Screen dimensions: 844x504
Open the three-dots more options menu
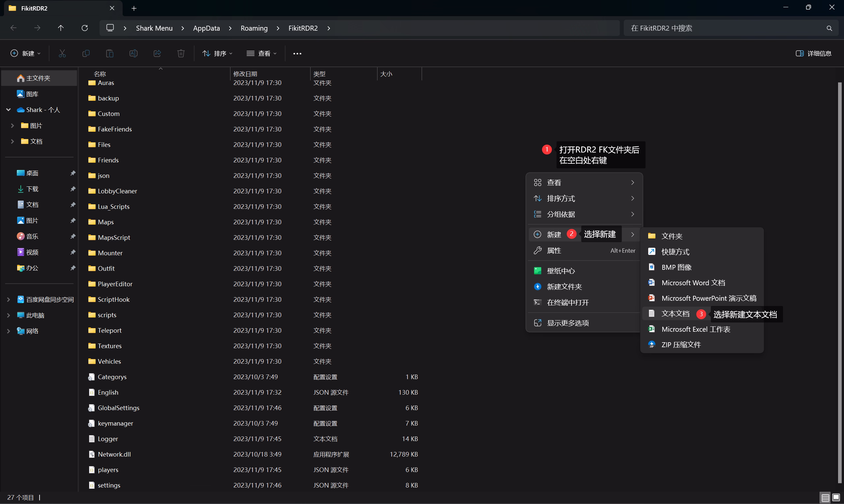pos(297,53)
